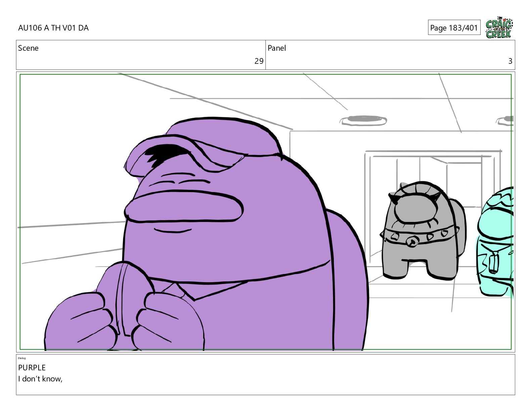This screenshot has height=411, width=532.
Task: Click the gray spiked-collar crewmate drawing
Action: (423, 230)
